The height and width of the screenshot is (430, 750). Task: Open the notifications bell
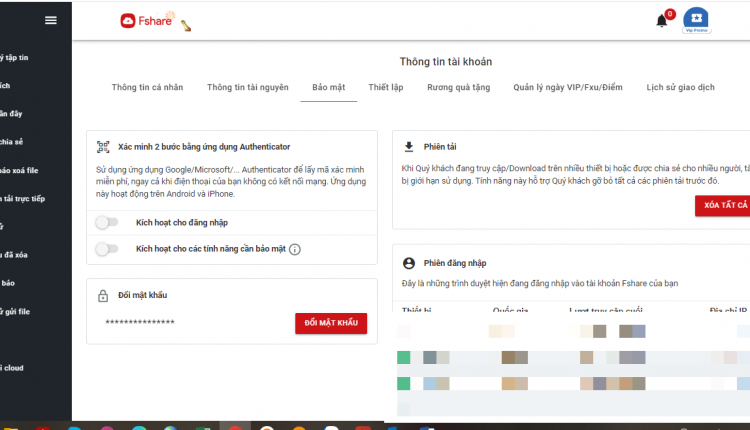point(662,21)
